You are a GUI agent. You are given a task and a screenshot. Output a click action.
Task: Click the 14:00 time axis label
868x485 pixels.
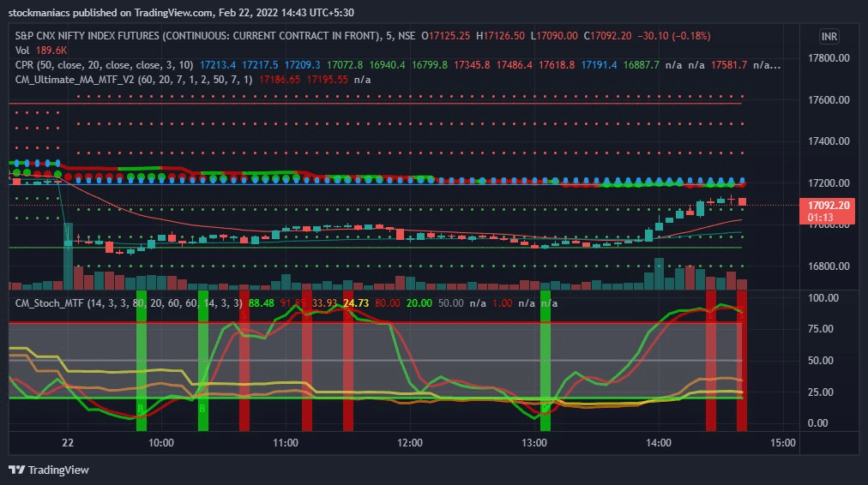tap(658, 443)
